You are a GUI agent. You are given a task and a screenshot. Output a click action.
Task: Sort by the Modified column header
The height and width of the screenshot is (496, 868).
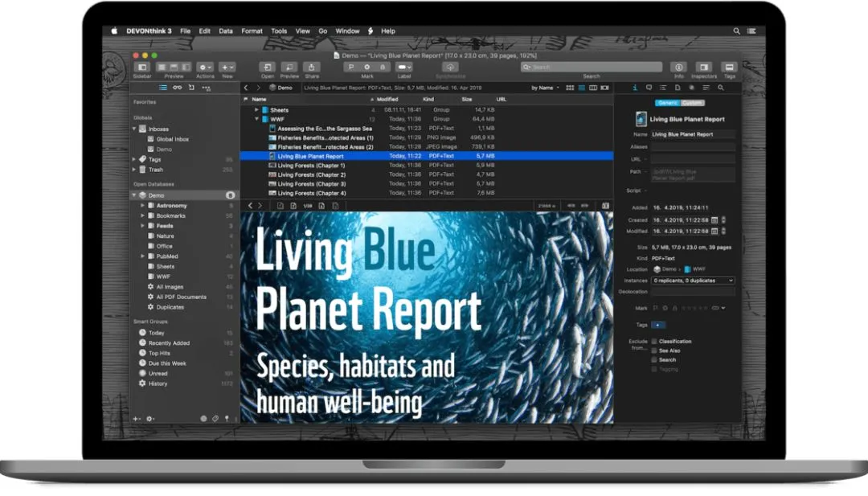tap(387, 99)
